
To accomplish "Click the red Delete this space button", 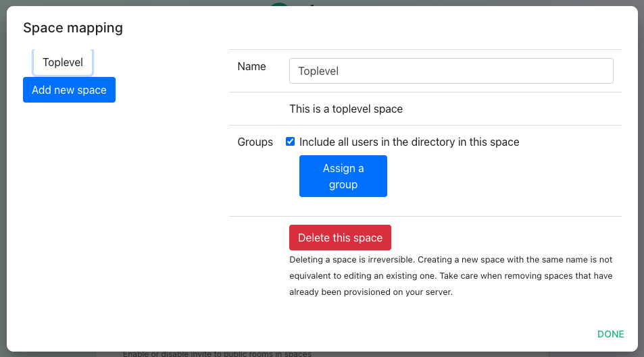I will [340, 238].
